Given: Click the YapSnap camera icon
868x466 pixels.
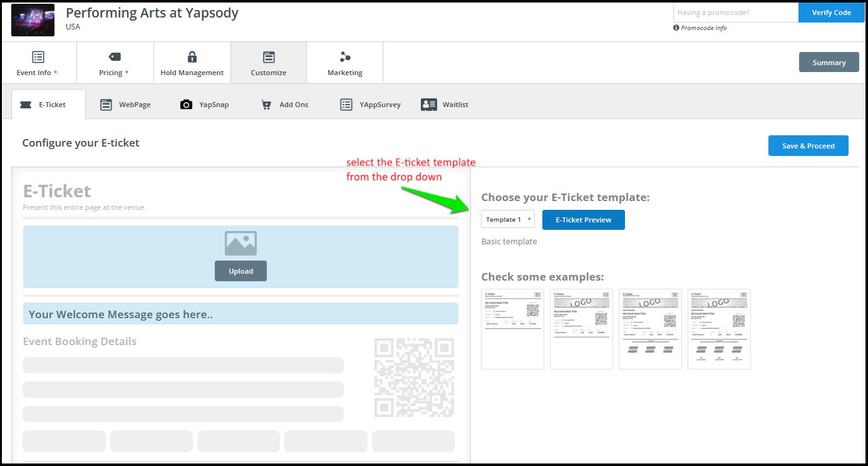Looking at the screenshot, I should pyautogui.click(x=186, y=105).
